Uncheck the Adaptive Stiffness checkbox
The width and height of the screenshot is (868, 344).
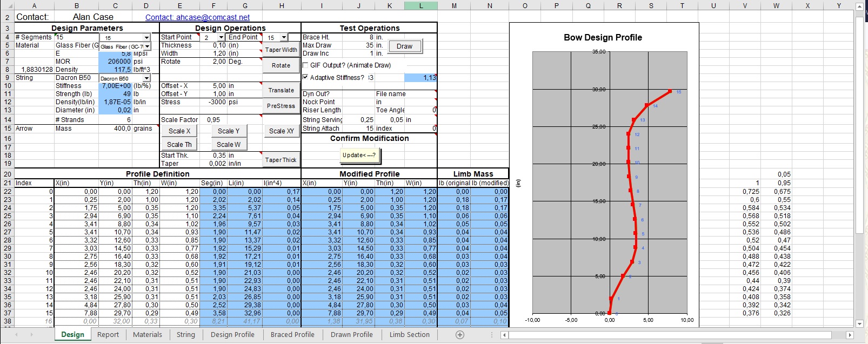click(x=306, y=78)
